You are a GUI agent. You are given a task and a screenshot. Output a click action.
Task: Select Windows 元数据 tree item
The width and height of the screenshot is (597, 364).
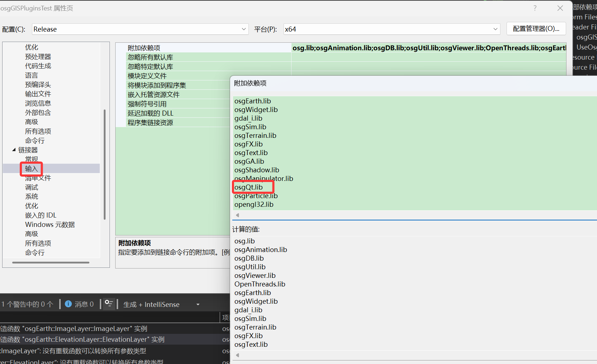click(50, 225)
